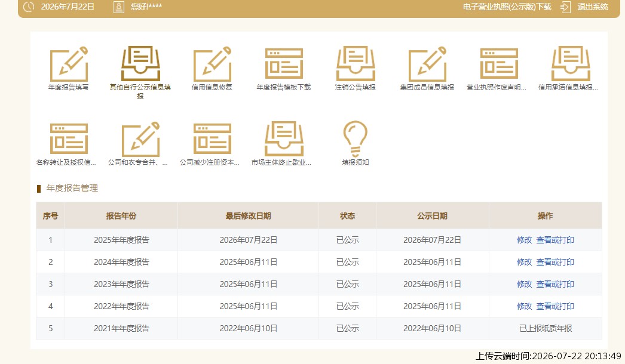Click 查看或打印 for 2024年年度报告
The image size is (625, 364).
555,262
